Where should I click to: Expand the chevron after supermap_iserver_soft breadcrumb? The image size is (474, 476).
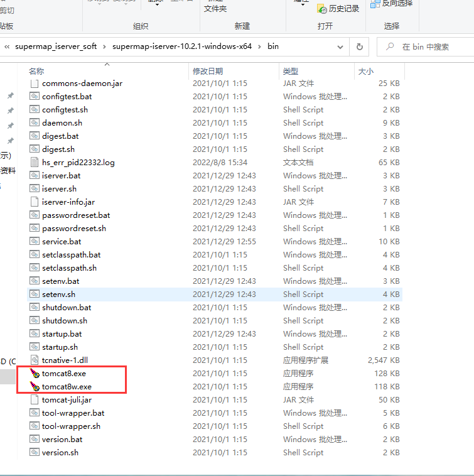[x=104, y=46]
